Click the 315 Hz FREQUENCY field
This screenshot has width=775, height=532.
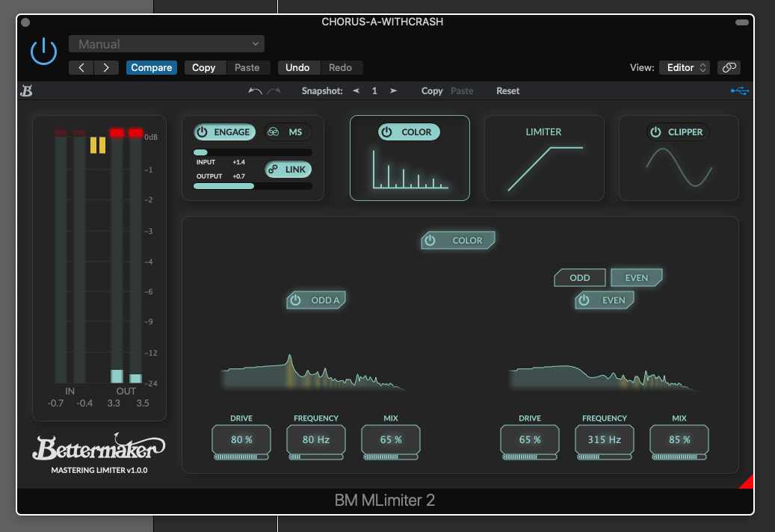point(605,439)
